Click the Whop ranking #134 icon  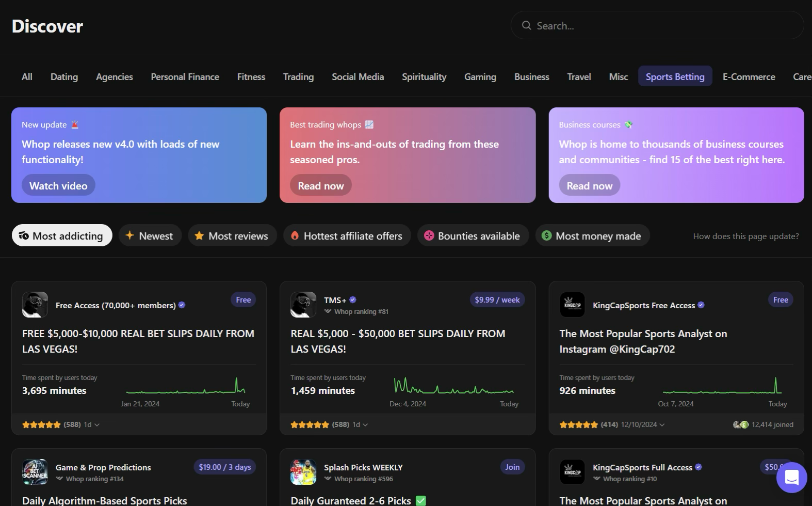(x=59, y=479)
